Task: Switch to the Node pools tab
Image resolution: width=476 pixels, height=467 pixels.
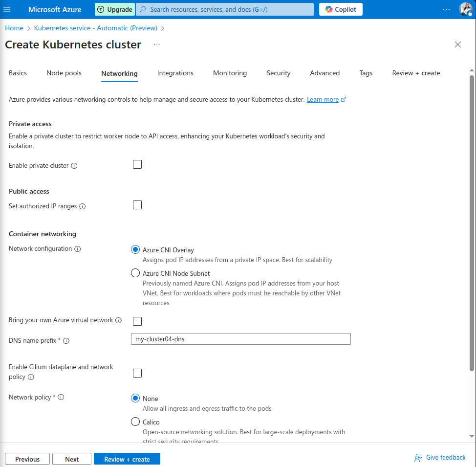Action: pyautogui.click(x=64, y=73)
